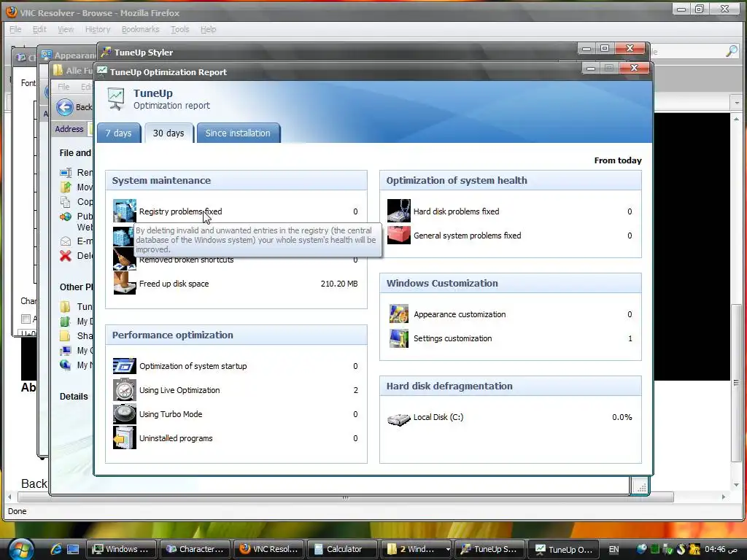
Task: Switch to the 7 days tab
Action: [x=119, y=133]
